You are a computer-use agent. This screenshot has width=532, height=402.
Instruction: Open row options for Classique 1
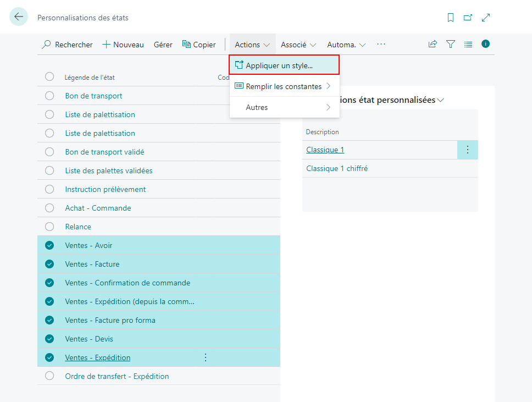click(x=468, y=150)
